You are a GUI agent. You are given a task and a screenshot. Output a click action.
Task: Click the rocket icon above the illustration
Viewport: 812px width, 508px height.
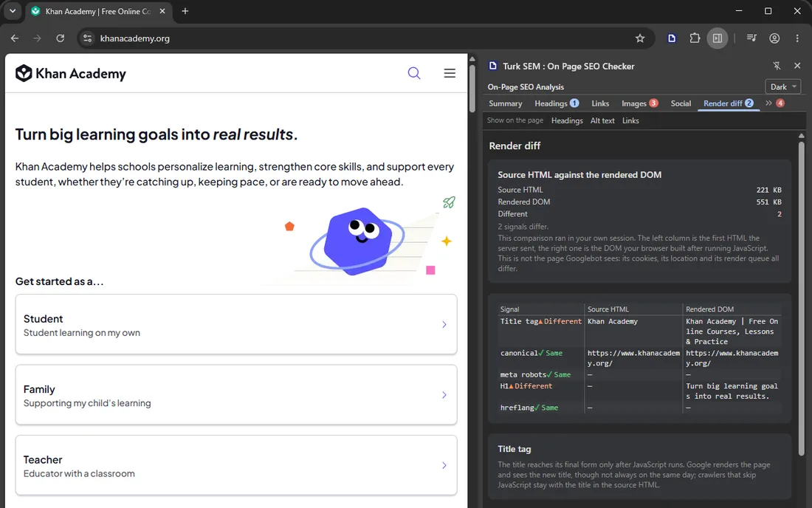(x=449, y=202)
